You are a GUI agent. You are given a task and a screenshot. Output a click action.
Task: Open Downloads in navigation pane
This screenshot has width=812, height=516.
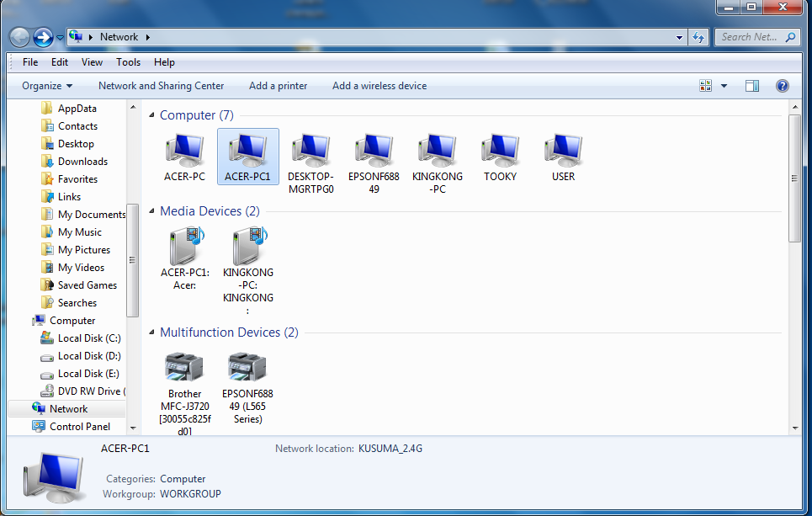pyautogui.click(x=75, y=161)
